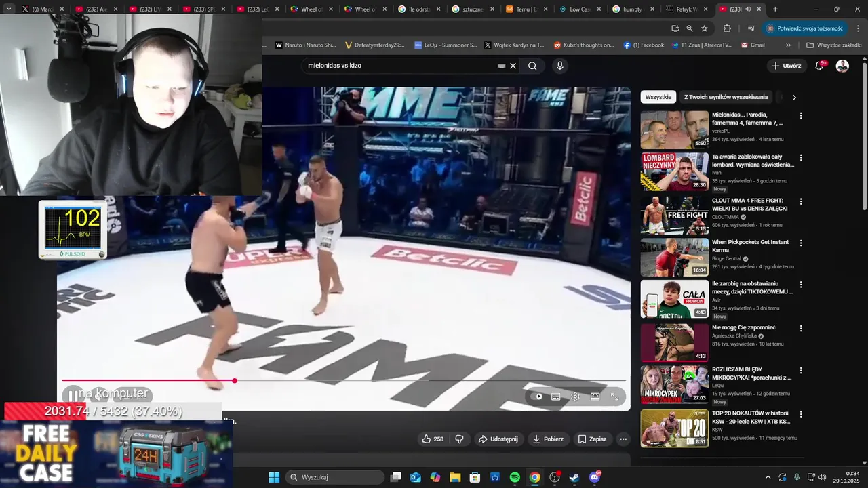
Task: Open Chrome extensions puzzle icon
Action: [x=727, y=28]
